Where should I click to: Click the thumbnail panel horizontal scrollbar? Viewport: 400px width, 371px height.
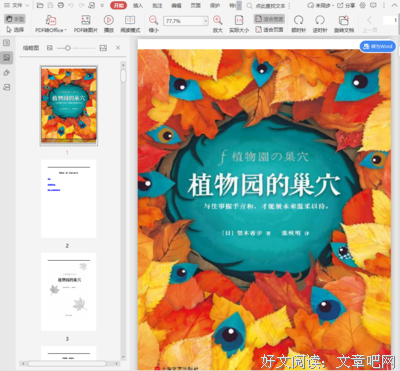[67, 363]
